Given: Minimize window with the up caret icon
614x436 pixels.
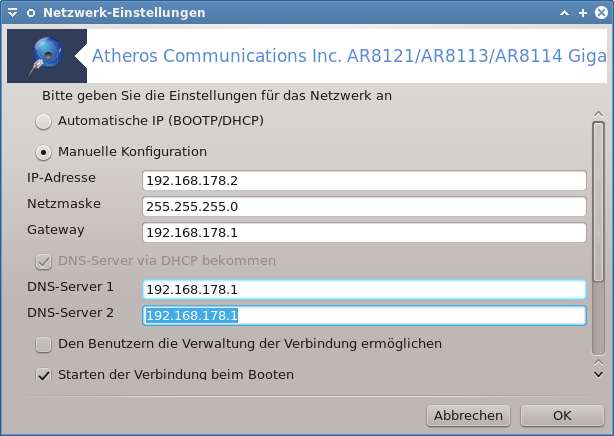Looking at the screenshot, I should [x=564, y=13].
